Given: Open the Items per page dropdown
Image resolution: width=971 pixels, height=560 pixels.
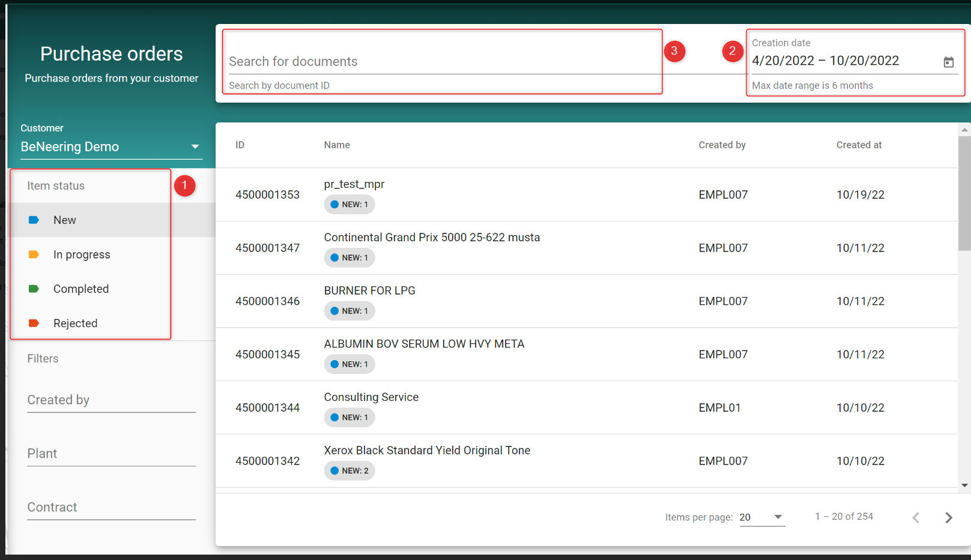Looking at the screenshot, I should pos(761,517).
